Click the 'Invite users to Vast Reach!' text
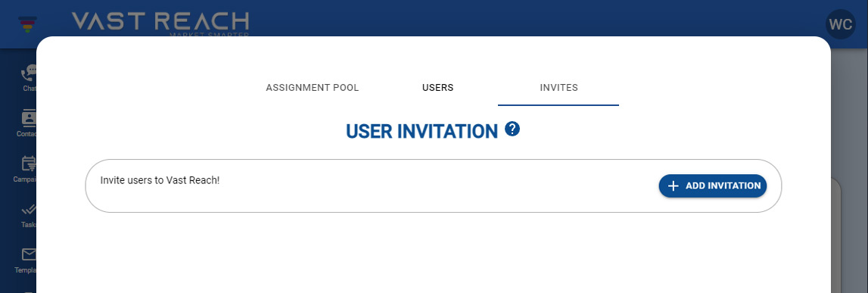Viewport: 868px width, 293px height. click(x=160, y=180)
